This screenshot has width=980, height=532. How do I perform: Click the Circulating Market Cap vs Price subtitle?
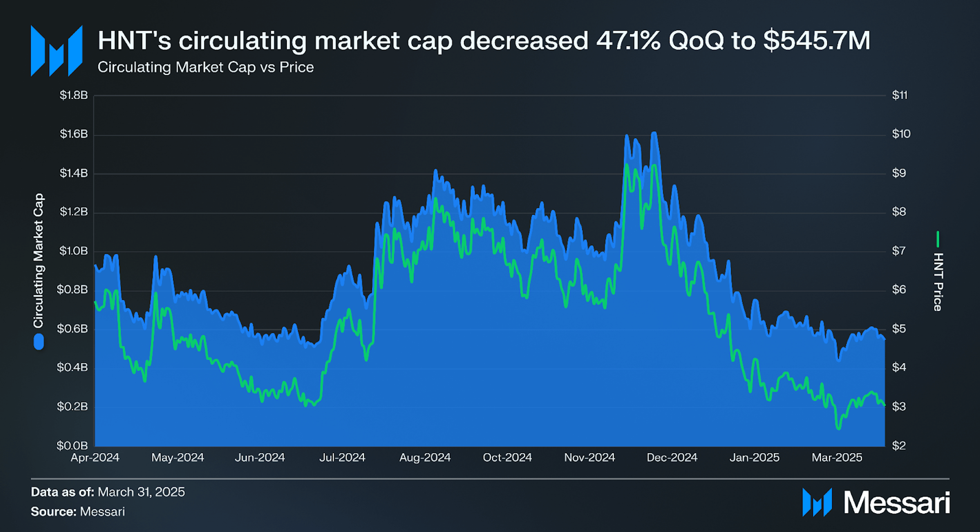(205, 67)
